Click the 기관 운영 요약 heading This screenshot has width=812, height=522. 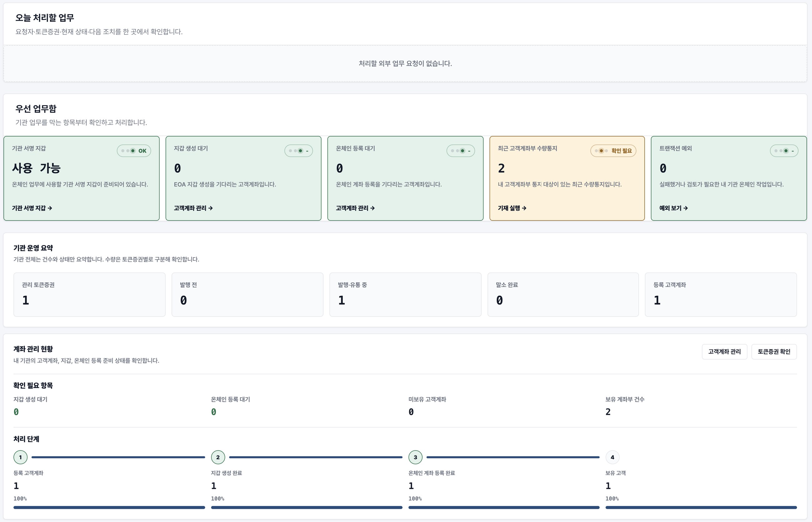click(x=33, y=248)
